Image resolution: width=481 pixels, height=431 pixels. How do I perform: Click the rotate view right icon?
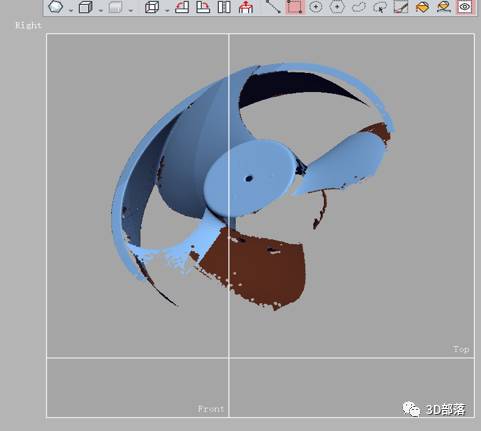click(x=203, y=7)
